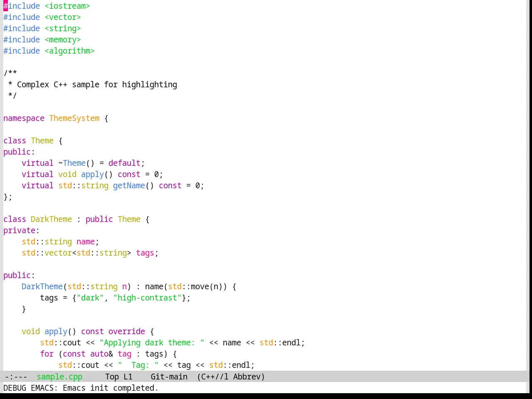Click the 'tags' member in the vector declaration
Image resolution: width=532 pixels, height=399 pixels.
pos(145,253)
